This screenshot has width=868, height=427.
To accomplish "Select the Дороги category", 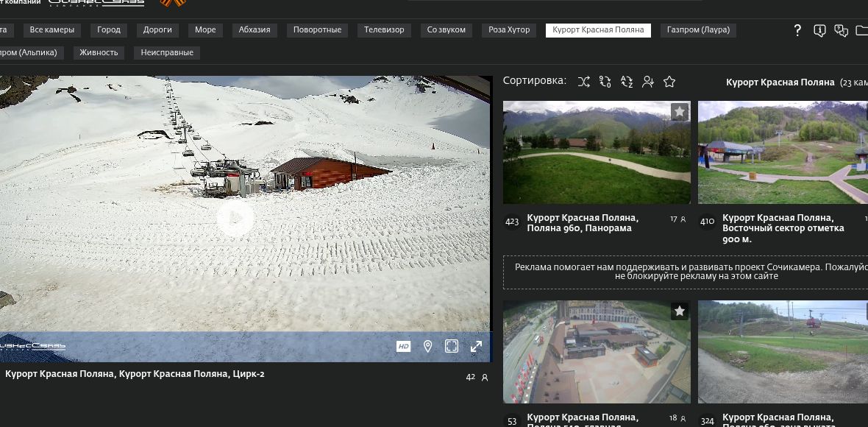I will (x=157, y=30).
